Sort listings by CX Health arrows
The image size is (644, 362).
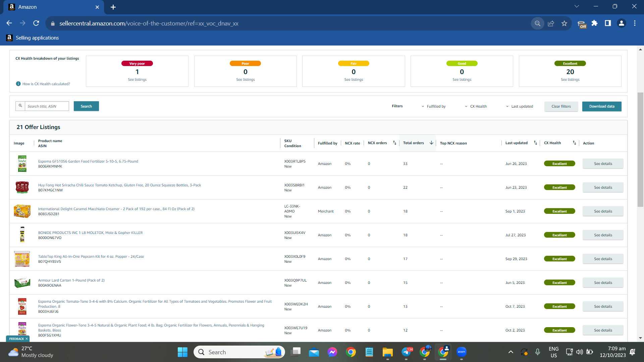click(x=574, y=143)
